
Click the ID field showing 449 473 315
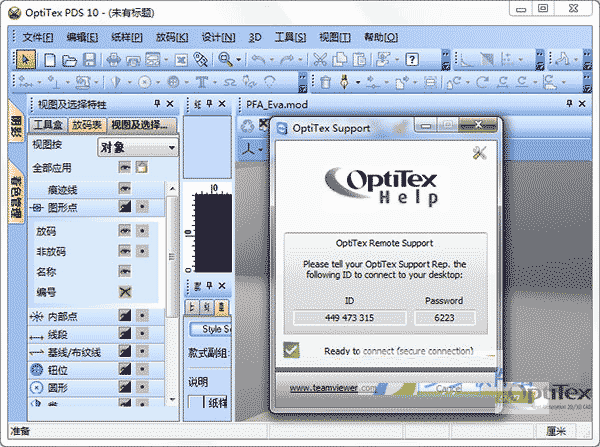tap(350, 318)
